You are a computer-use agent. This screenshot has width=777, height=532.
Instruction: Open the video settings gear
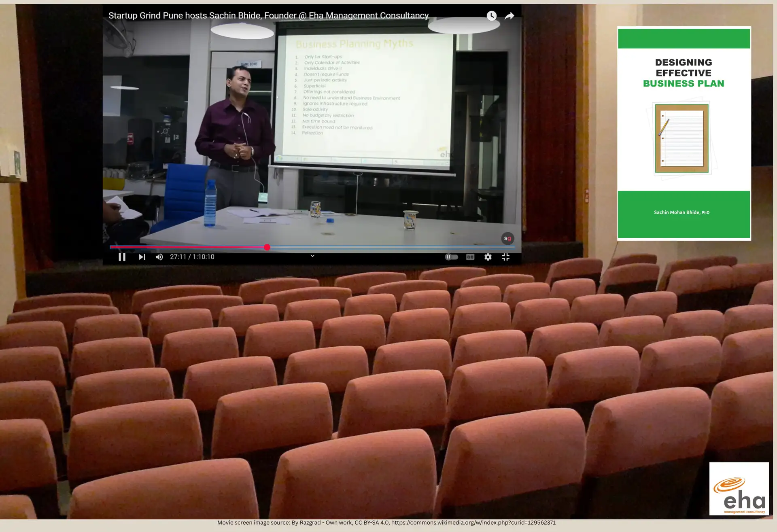tap(488, 257)
